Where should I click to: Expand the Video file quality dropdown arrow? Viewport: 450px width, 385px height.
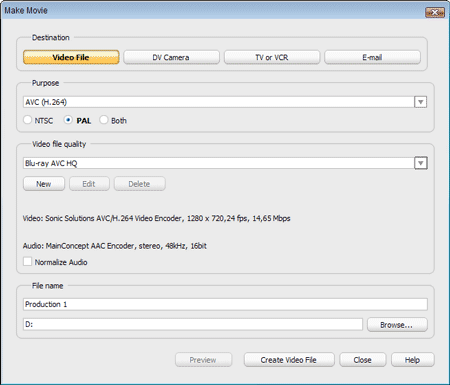421,163
